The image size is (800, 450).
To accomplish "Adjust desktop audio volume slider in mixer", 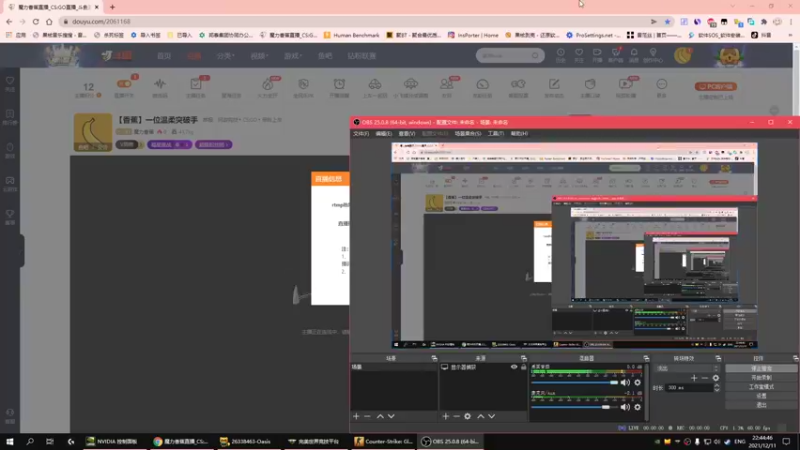I will [574, 383].
